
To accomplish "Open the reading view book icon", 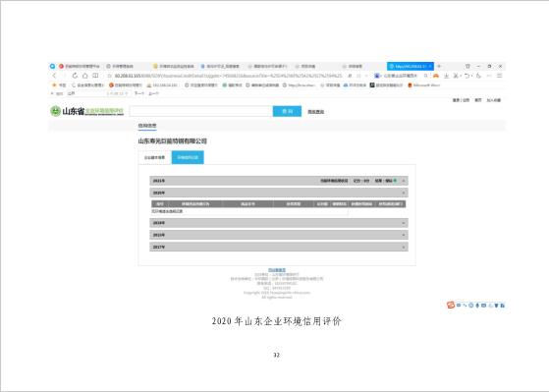I will (x=95, y=76).
